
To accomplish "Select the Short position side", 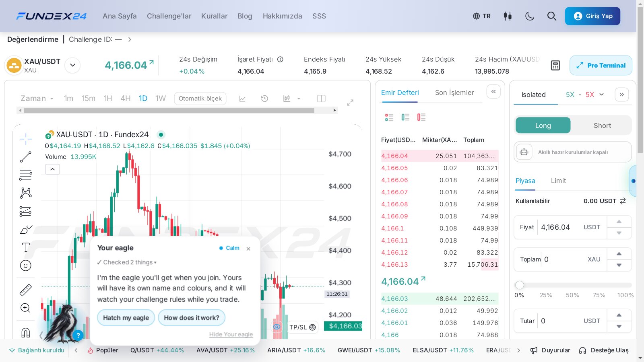I will pos(602,125).
